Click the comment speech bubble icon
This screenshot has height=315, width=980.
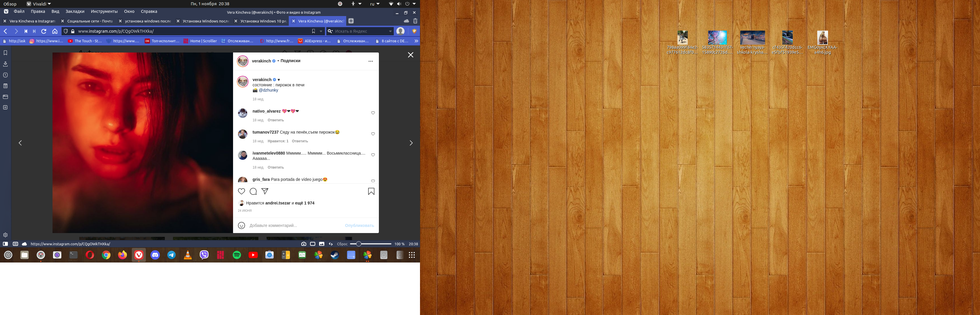click(253, 191)
